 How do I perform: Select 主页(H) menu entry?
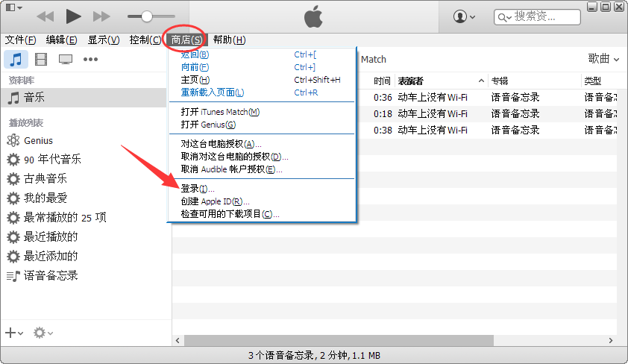(263, 80)
